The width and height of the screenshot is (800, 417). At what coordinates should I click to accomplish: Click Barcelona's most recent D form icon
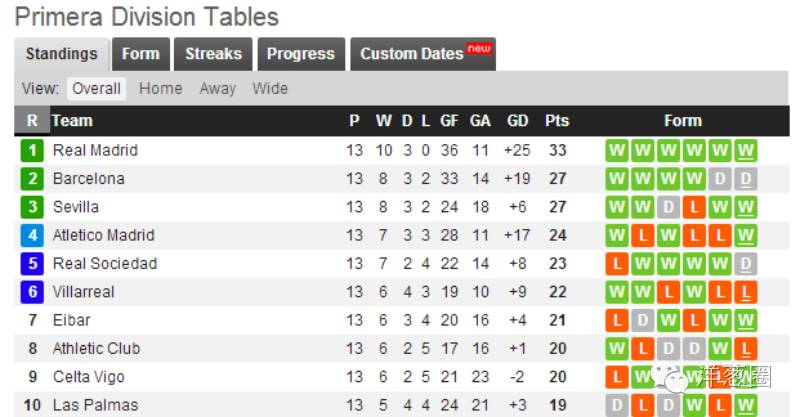pyautogui.click(x=745, y=179)
